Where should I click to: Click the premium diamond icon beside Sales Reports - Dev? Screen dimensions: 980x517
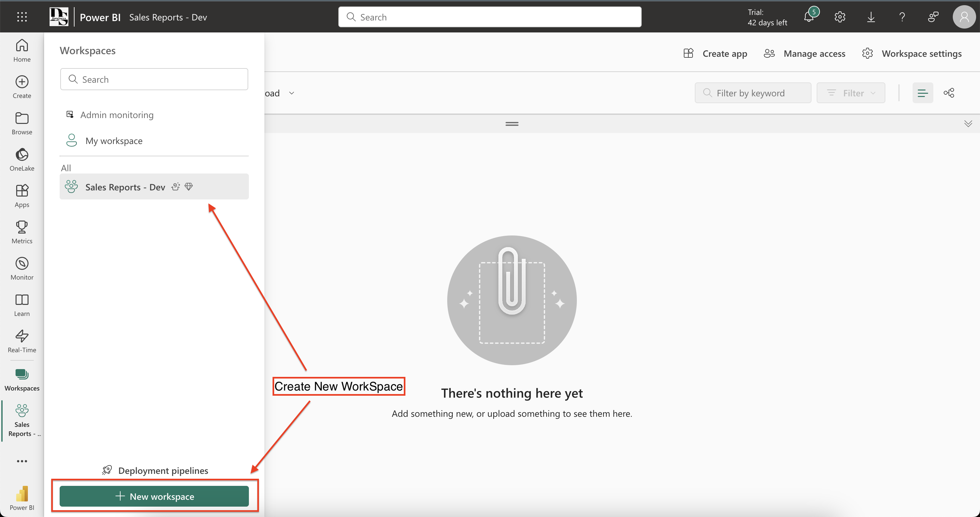pyautogui.click(x=189, y=186)
